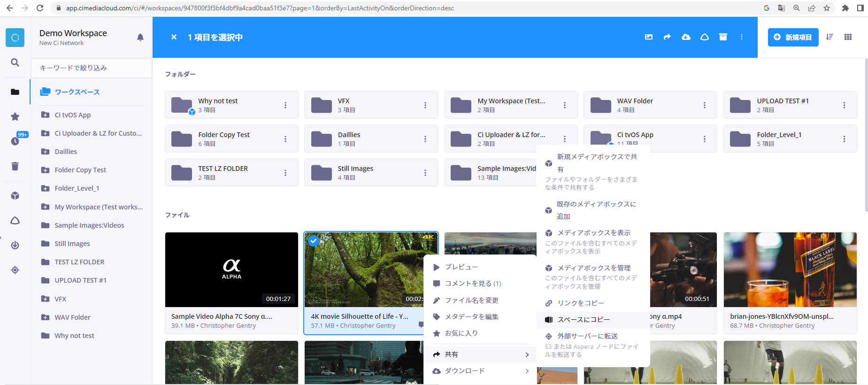Click the archive box icon in selection bar

(x=723, y=37)
